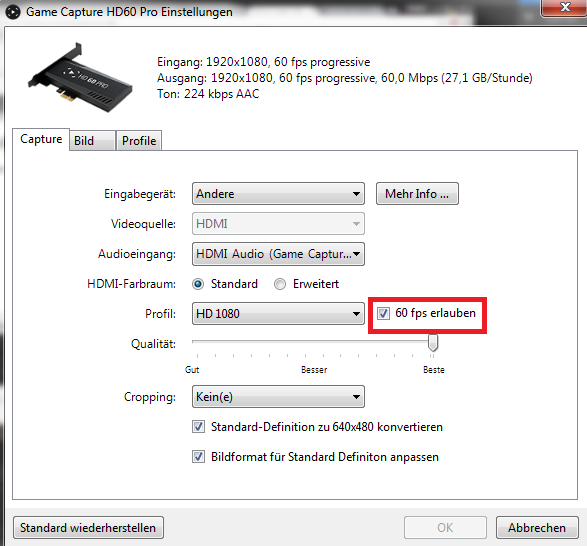This screenshot has height=546, width=587.
Task: Click Standard wiederherstellen button
Action: 88,528
